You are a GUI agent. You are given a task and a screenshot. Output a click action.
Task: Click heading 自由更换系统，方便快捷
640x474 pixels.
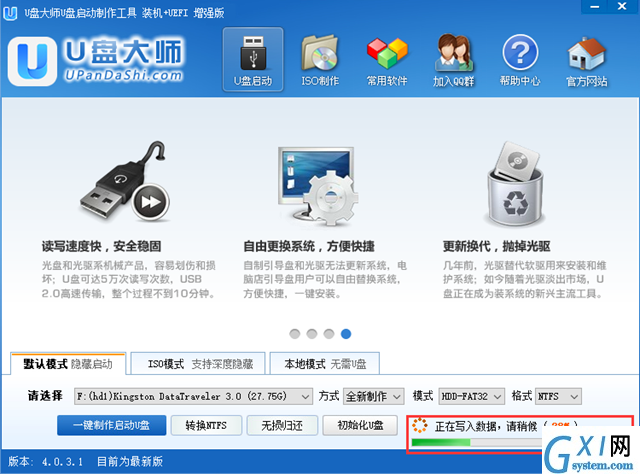click(309, 247)
